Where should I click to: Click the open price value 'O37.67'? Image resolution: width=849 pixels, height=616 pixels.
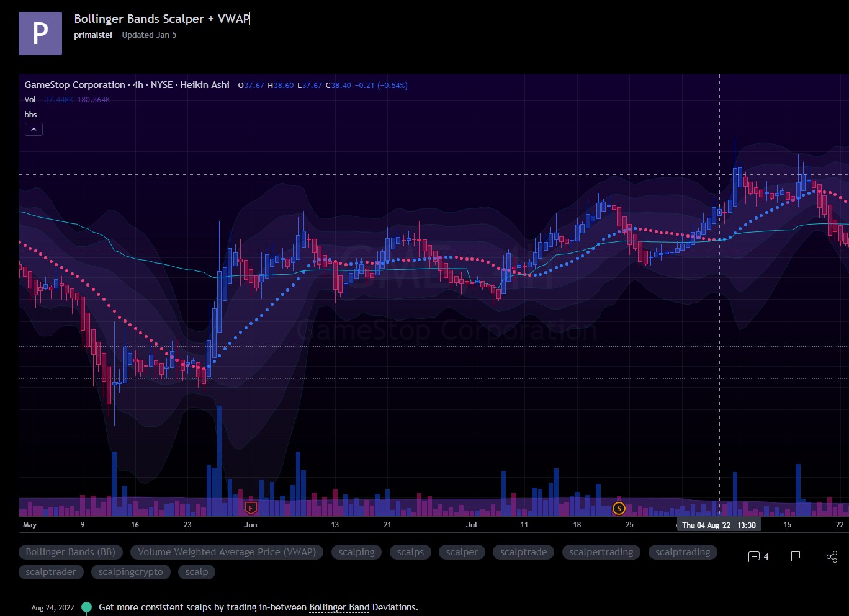tap(251, 86)
